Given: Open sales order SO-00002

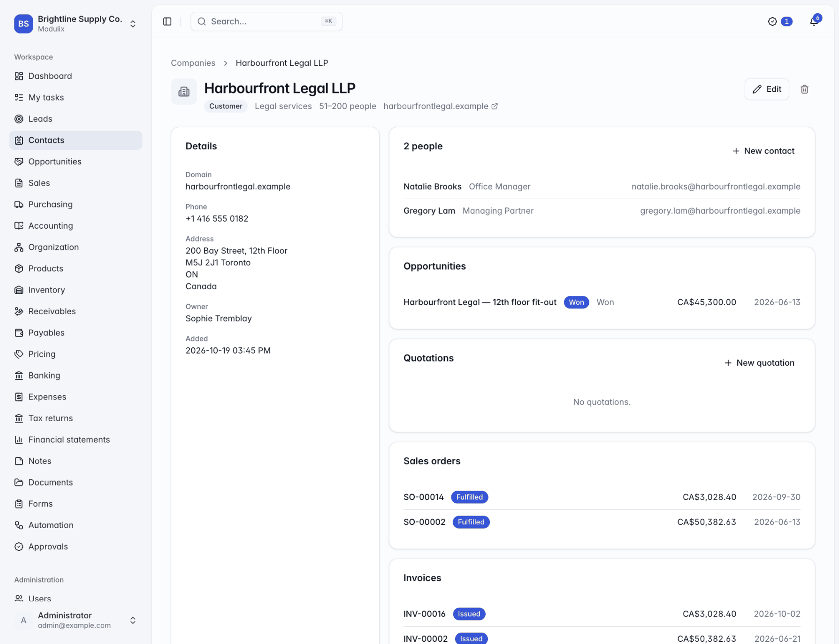Looking at the screenshot, I should [602, 522].
